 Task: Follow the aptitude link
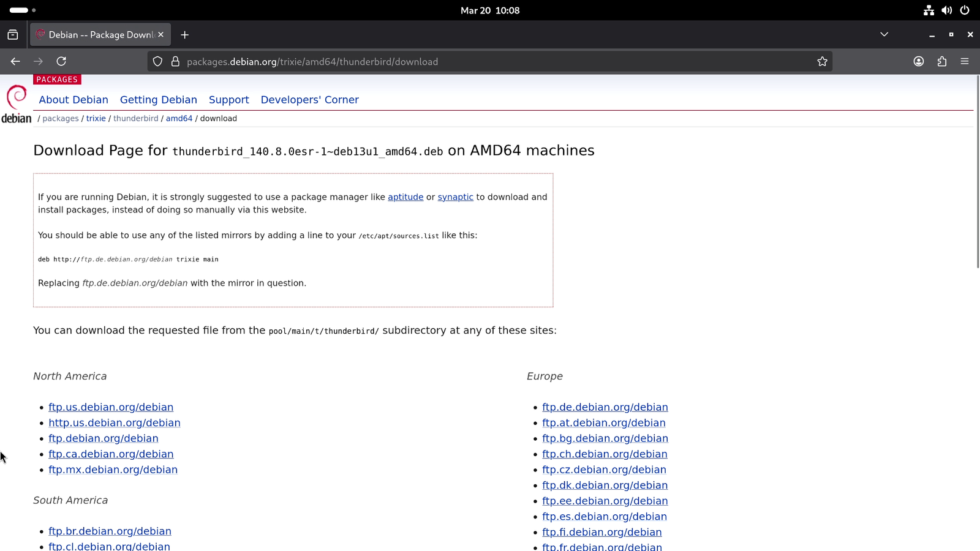tap(405, 197)
